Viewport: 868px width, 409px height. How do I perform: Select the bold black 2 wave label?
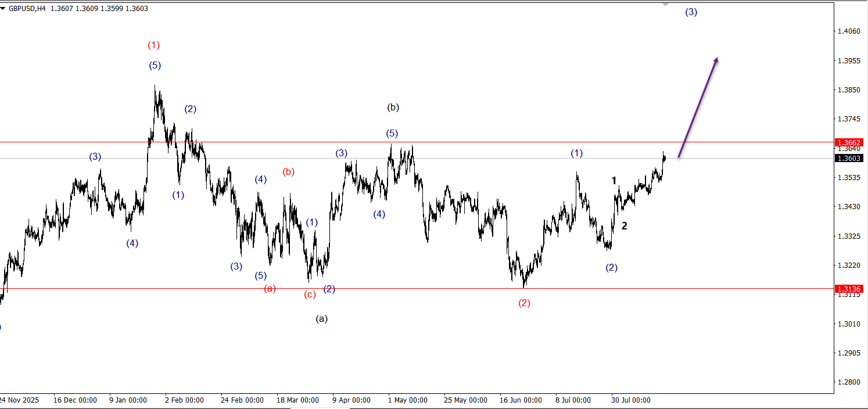pos(625,226)
